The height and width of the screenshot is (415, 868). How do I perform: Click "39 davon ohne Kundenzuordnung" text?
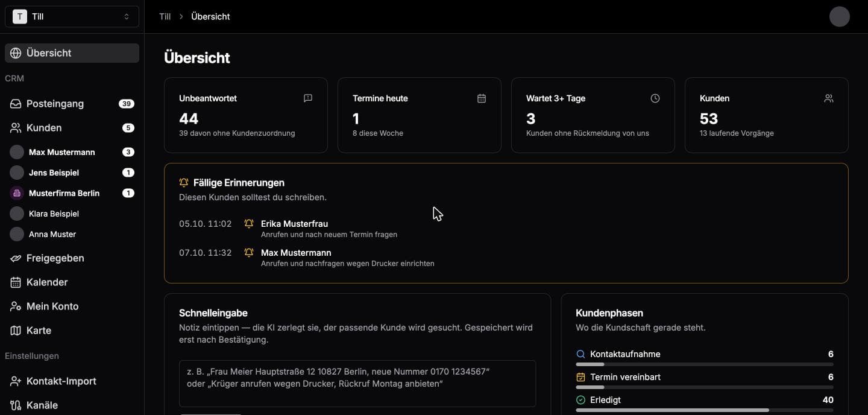click(237, 133)
